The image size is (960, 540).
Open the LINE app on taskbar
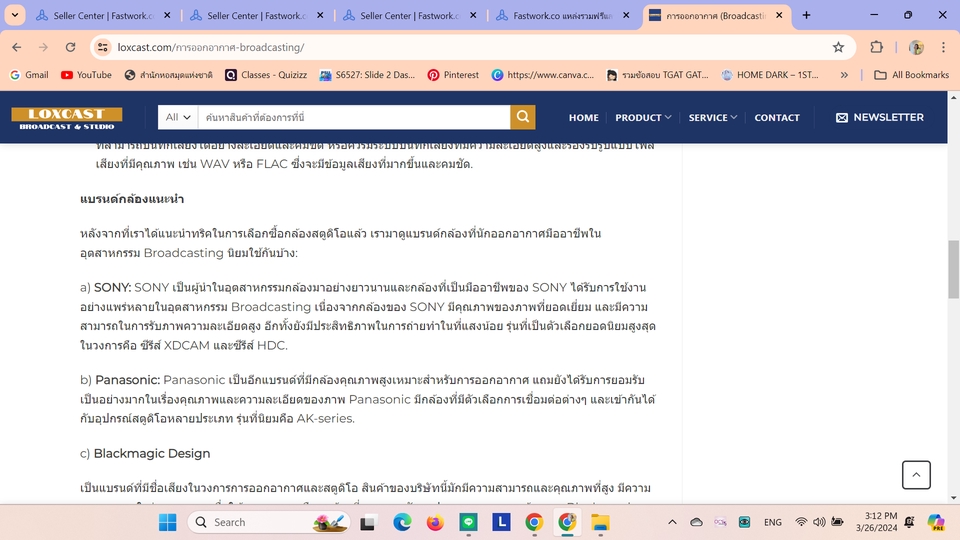tap(468, 522)
